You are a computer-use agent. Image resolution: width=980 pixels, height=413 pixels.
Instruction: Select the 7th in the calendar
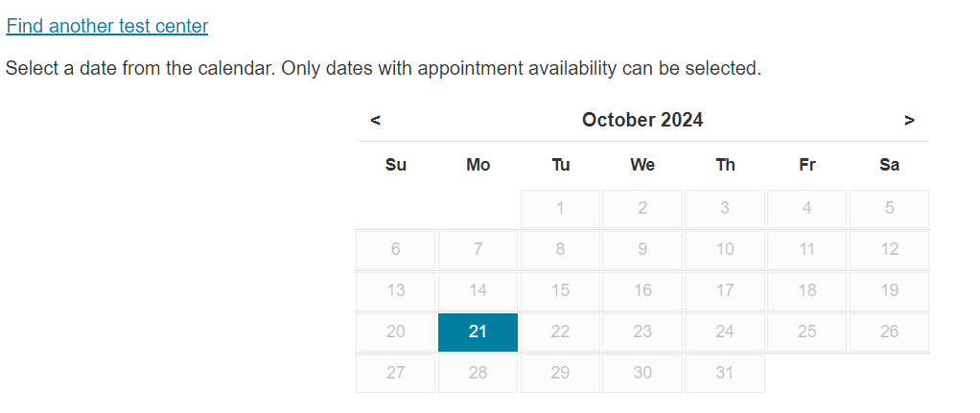(478, 249)
